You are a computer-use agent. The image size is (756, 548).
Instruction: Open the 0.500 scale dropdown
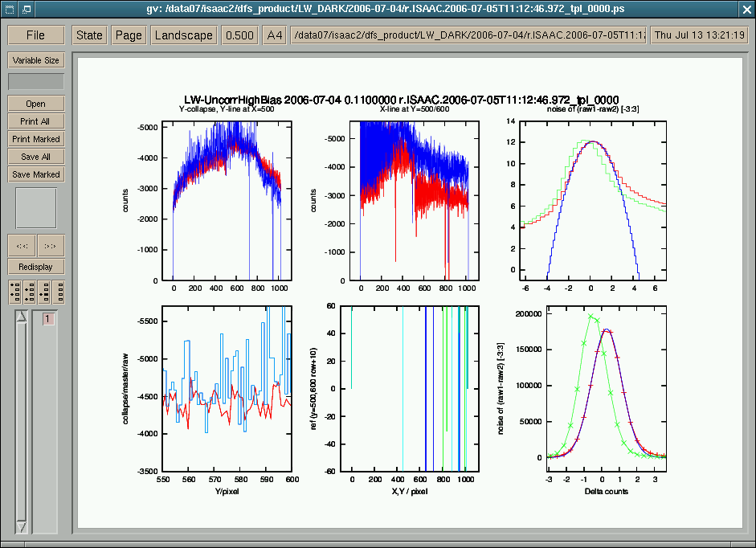(239, 35)
